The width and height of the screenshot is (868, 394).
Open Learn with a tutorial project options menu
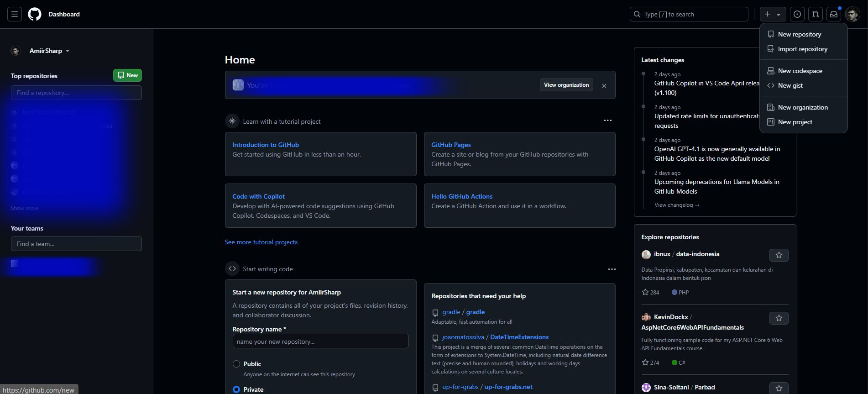coord(608,121)
